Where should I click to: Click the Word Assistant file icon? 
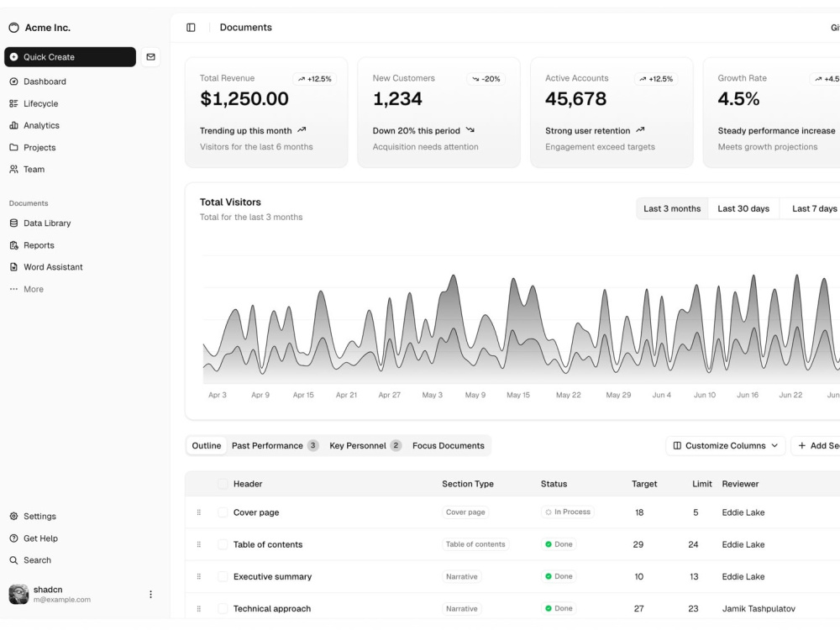14,267
